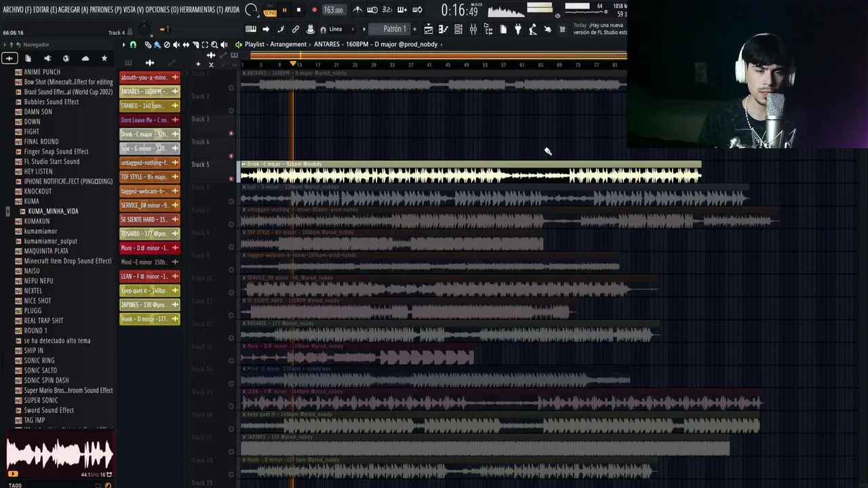The image size is (868, 488).
Task: Select the CRANEO - 140 bpm clip in picker
Action: point(150,106)
